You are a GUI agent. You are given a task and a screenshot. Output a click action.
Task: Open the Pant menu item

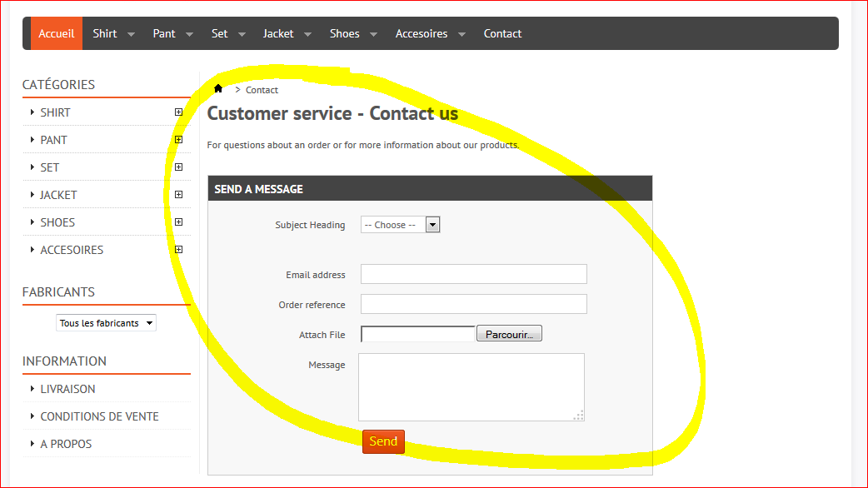click(164, 33)
